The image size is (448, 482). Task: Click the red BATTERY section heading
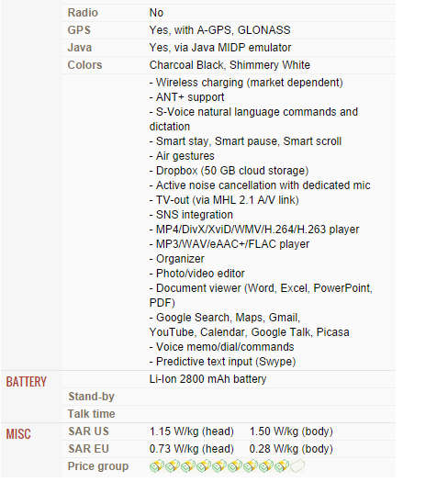pos(26,382)
